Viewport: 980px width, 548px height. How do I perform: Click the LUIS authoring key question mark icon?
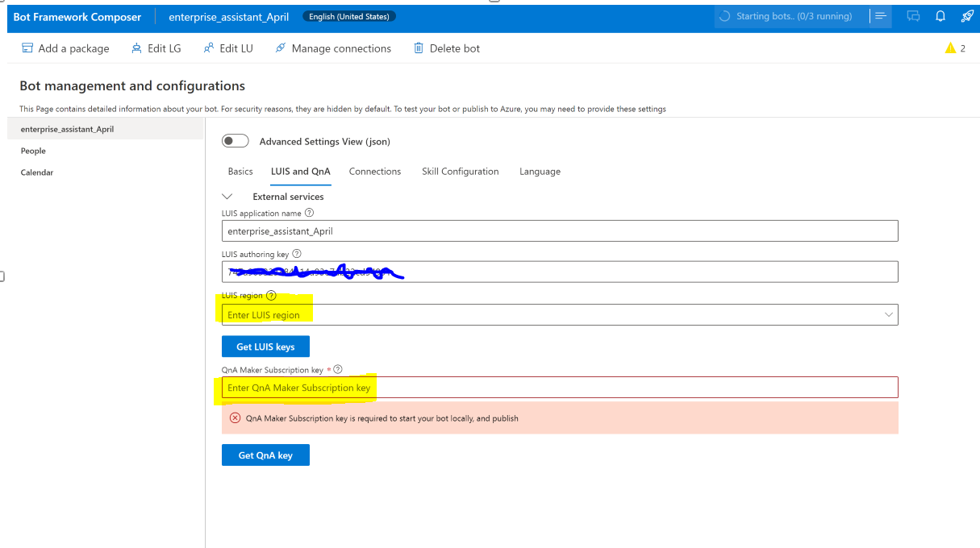(295, 253)
